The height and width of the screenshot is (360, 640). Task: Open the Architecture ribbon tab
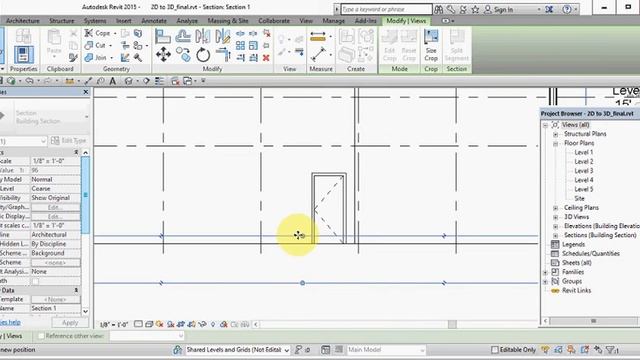tap(22, 21)
